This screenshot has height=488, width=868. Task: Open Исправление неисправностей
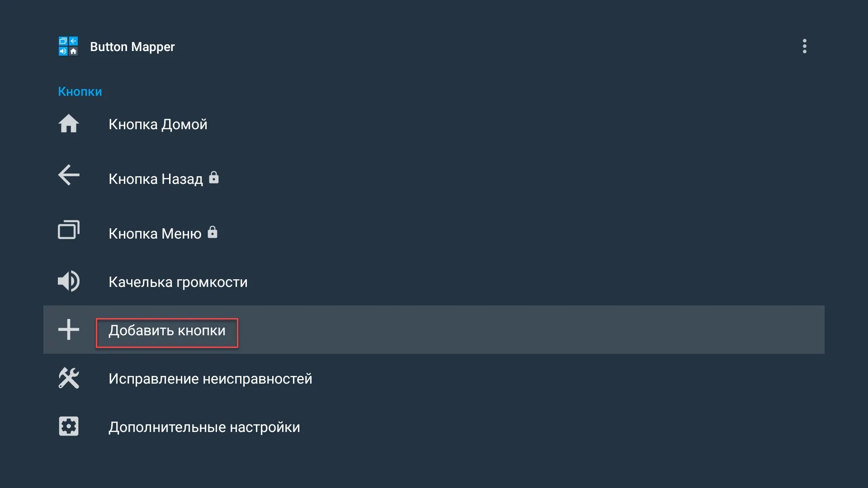[x=210, y=379]
